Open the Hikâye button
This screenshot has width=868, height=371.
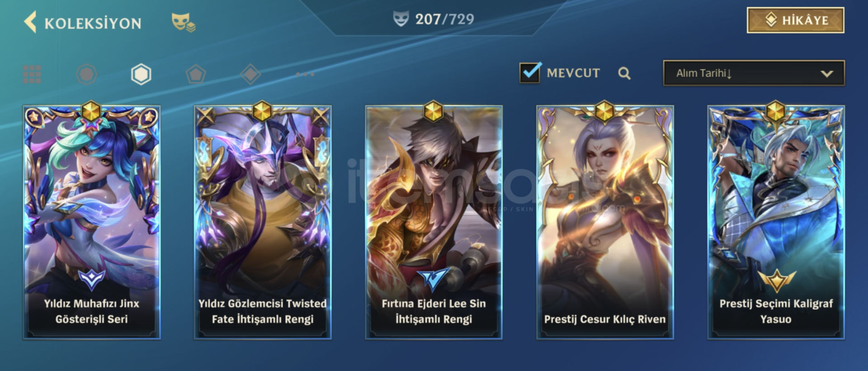(795, 20)
